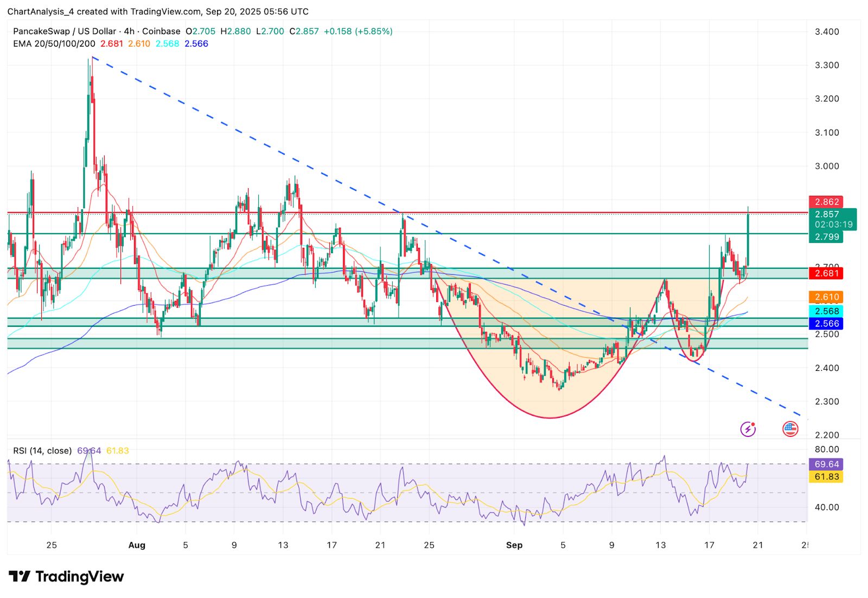Click the 02:03:19 candle countdown timer

[833, 224]
